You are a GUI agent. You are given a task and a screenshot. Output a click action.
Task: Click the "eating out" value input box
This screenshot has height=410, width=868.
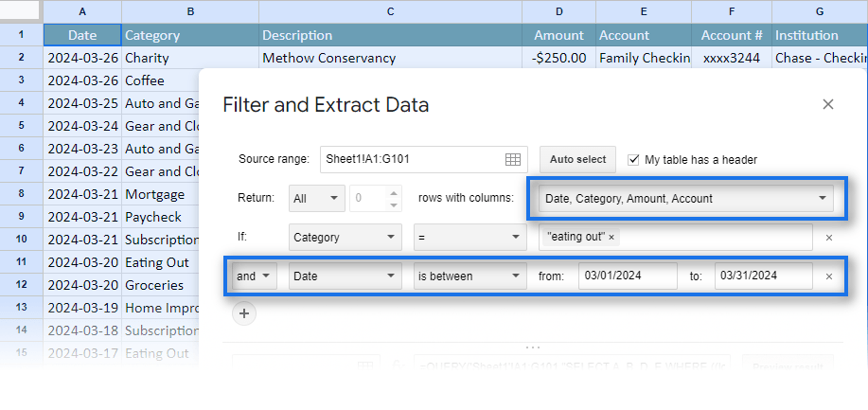click(x=675, y=237)
